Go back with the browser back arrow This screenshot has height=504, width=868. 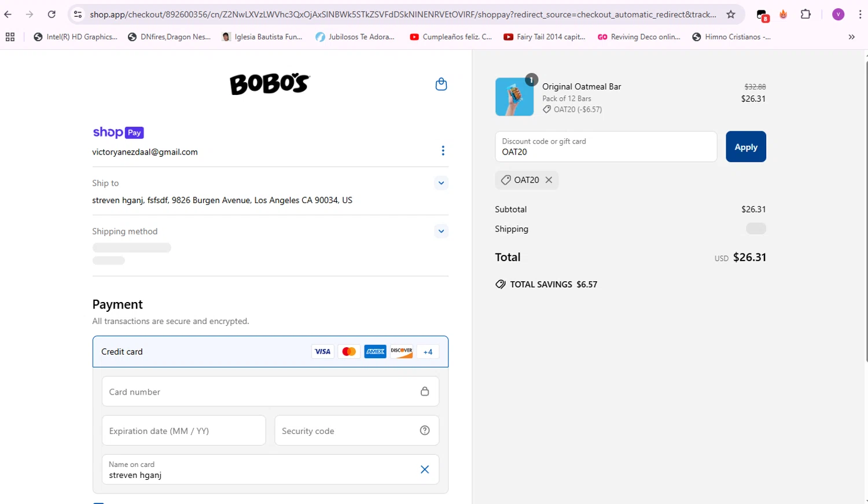tap(8, 14)
